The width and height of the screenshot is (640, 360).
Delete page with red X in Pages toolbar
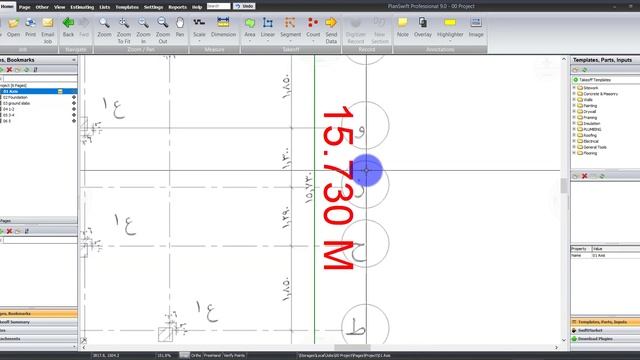click(x=9, y=70)
